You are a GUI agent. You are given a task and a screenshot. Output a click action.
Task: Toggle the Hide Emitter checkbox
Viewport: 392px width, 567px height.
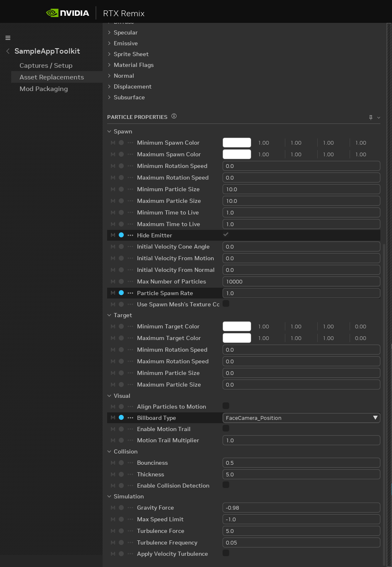(226, 235)
